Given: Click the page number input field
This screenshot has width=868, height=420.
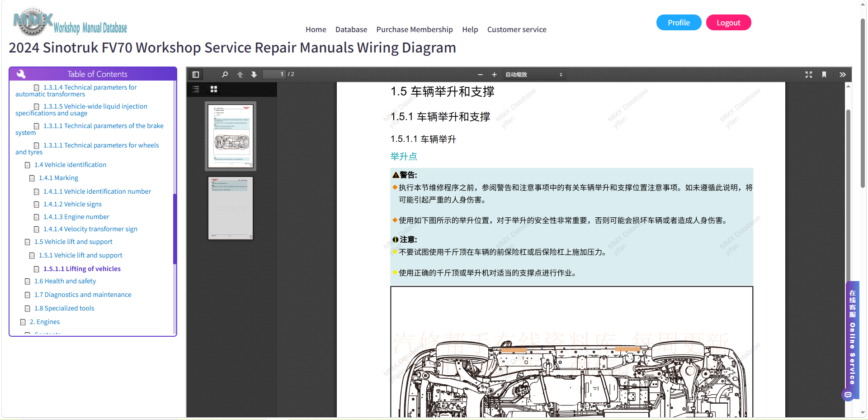Looking at the screenshot, I should pos(274,75).
